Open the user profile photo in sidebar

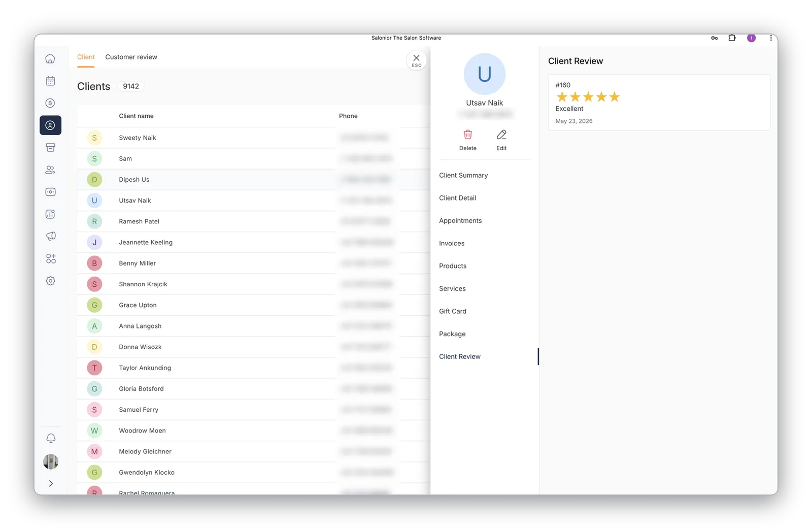click(51, 461)
